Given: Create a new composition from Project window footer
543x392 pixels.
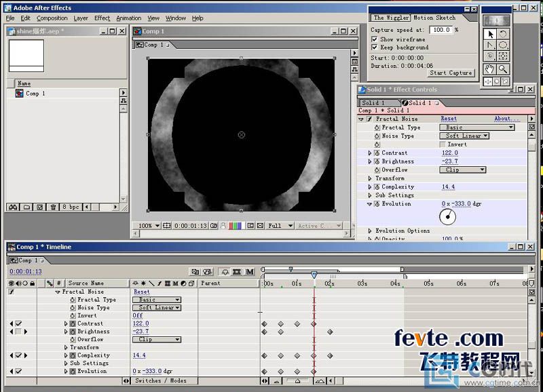Looking at the screenshot, I should pyautogui.click(x=40, y=208).
